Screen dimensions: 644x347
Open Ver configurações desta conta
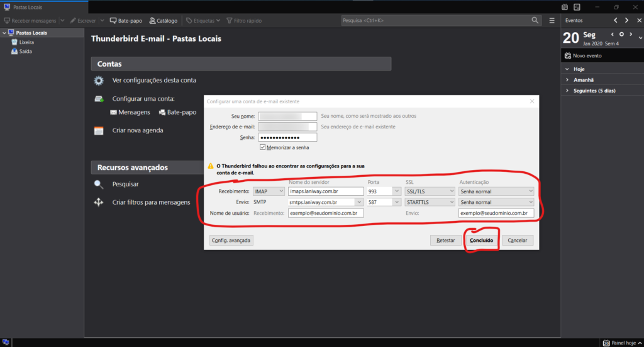click(x=154, y=80)
